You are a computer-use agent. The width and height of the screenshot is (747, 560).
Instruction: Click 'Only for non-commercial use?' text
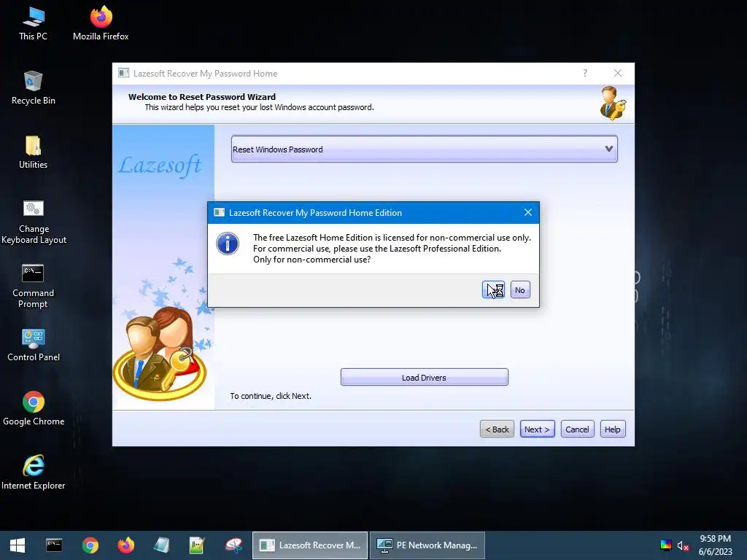[311, 260]
